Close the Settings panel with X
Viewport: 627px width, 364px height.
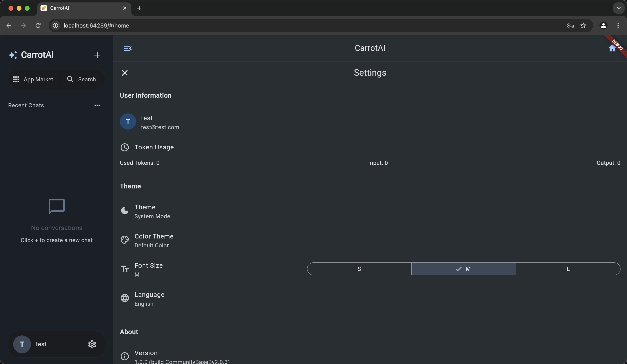pos(125,73)
